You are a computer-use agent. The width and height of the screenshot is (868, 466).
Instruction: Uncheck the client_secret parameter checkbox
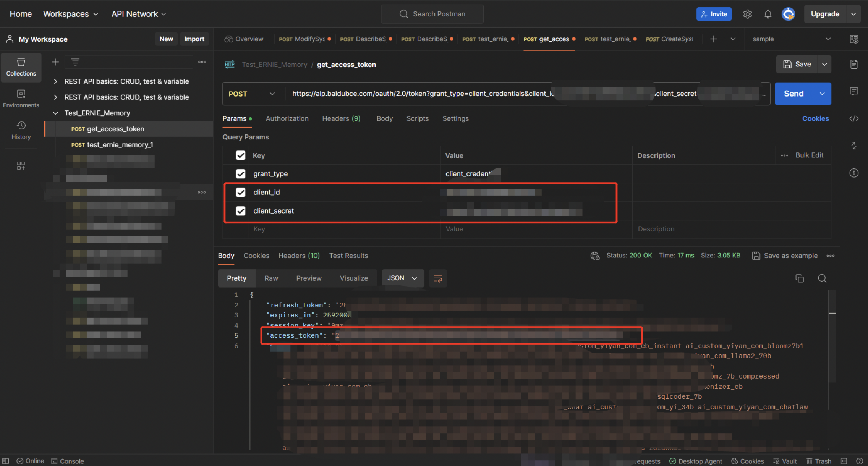(x=240, y=211)
